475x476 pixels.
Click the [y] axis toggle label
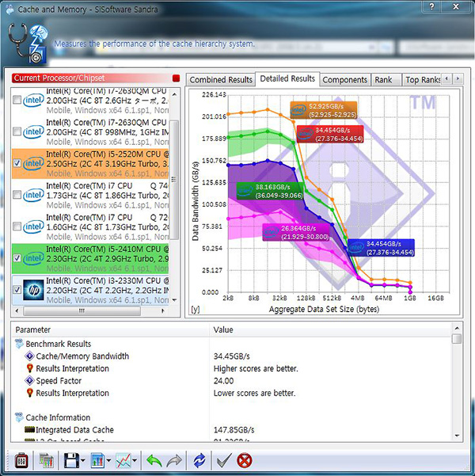click(196, 310)
